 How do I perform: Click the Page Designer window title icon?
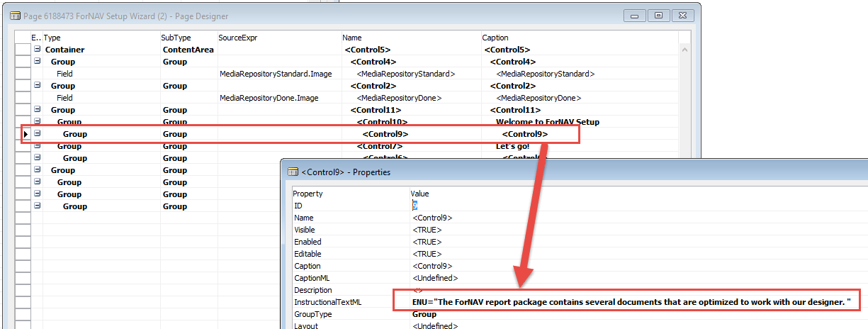point(15,16)
